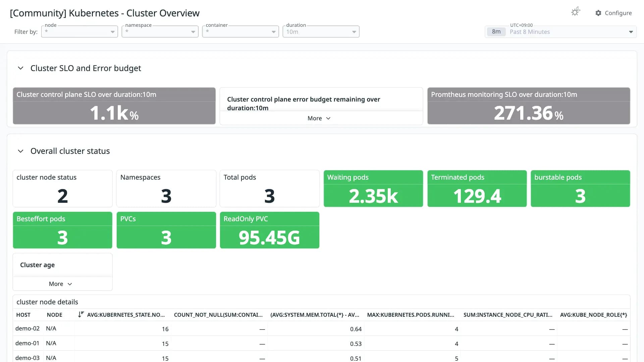This screenshot has width=644, height=362.
Task: Sort by COUNT_NOT_NULL(SUM:CONTAI... column header
Action: point(218,315)
